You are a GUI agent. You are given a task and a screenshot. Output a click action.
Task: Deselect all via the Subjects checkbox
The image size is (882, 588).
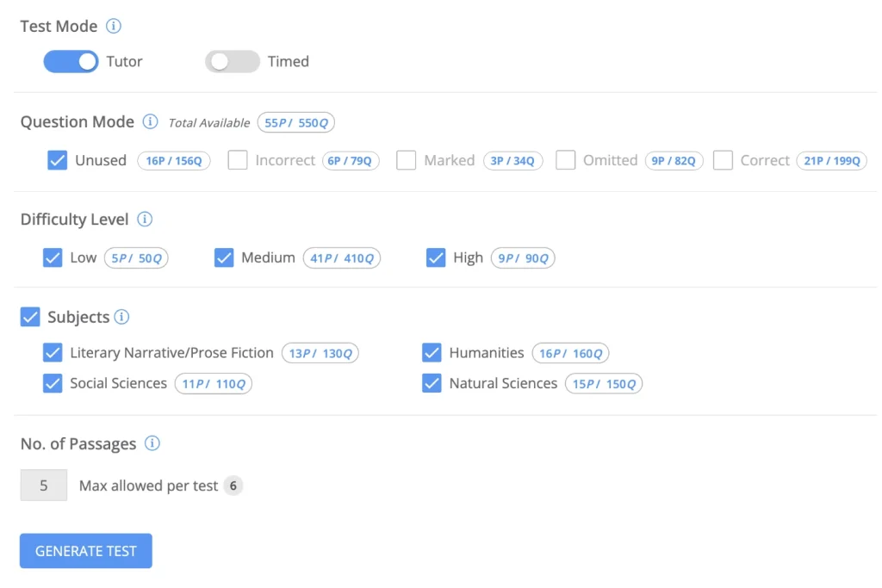click(30, 317)
